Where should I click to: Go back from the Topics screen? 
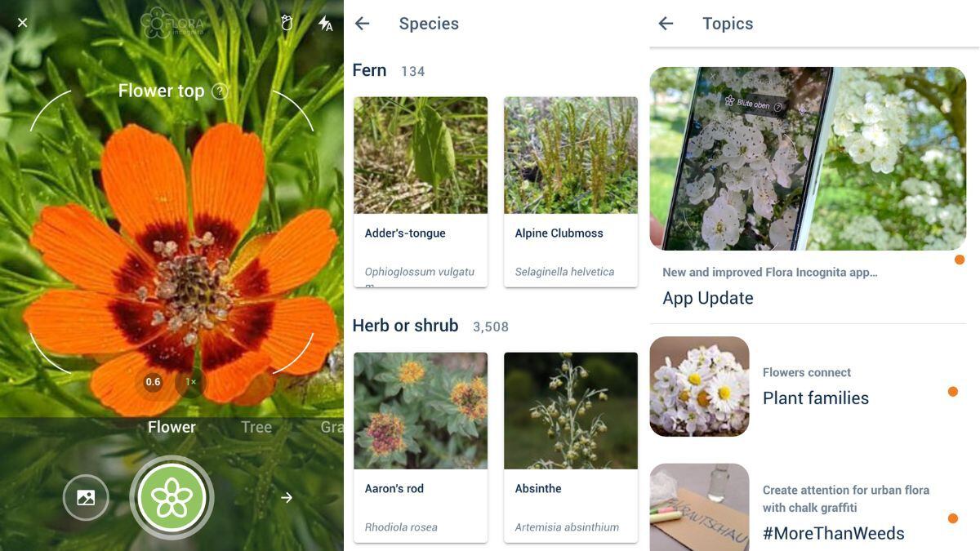pos(666,24)
